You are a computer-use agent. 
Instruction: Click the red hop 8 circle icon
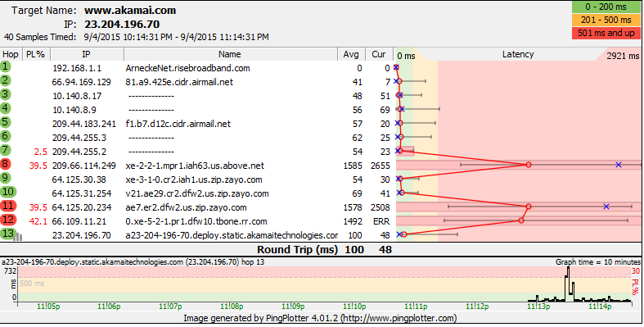[6, 165]
